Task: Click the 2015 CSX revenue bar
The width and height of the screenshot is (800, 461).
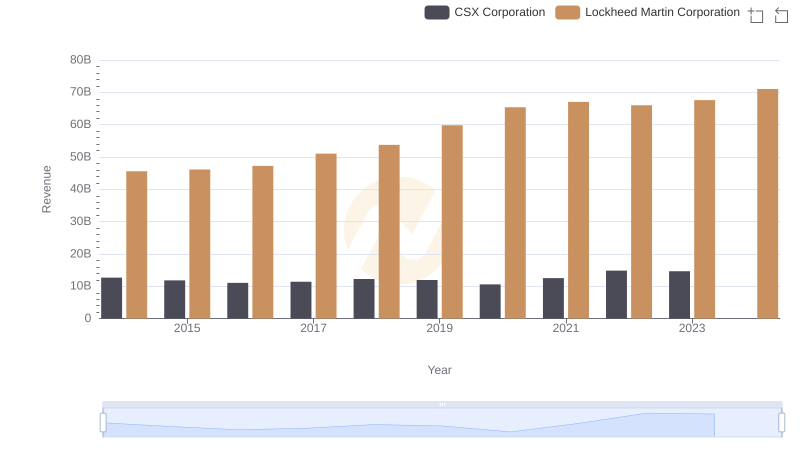Action: tap(174, 299)
